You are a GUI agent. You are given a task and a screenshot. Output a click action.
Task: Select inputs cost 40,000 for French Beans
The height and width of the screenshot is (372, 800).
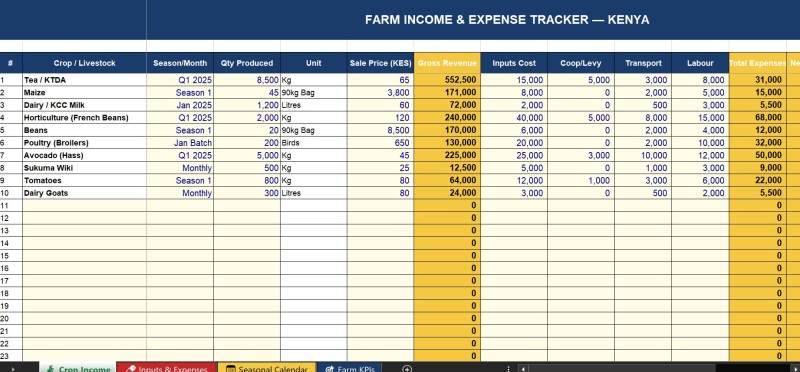514,118
